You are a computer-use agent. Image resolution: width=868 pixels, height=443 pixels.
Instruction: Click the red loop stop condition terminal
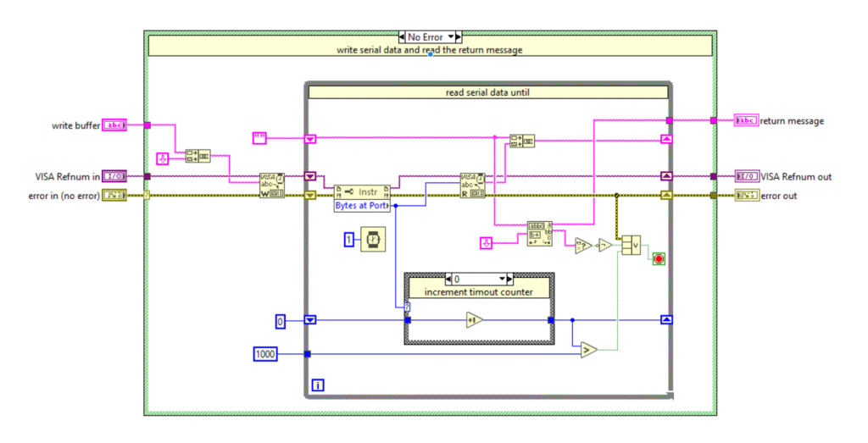(659, 257)
